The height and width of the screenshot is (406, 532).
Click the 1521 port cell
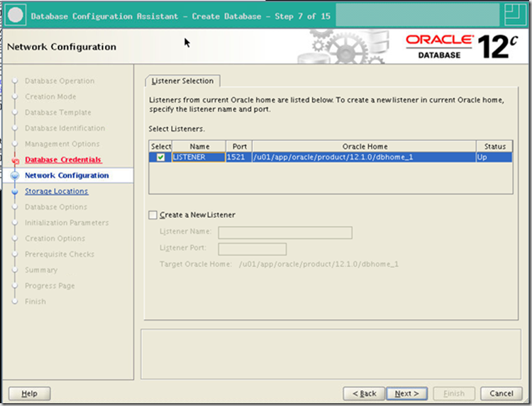(239, 157)
